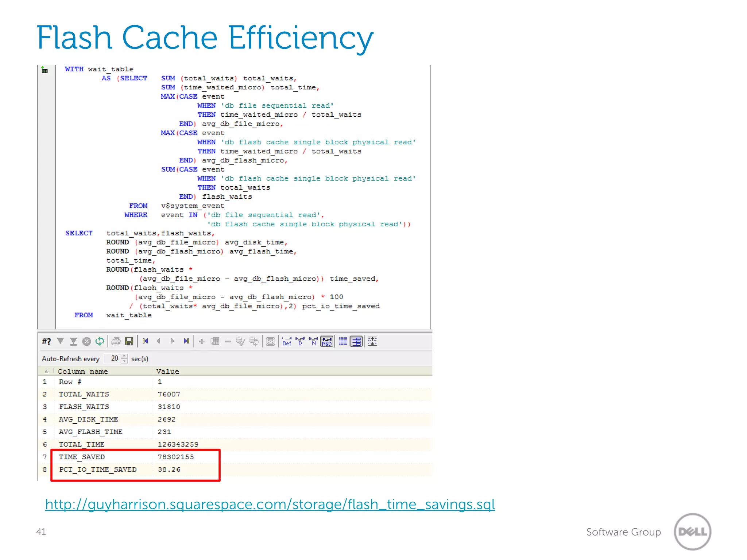Select the FLASH_WAITS row

pos(235,407)
